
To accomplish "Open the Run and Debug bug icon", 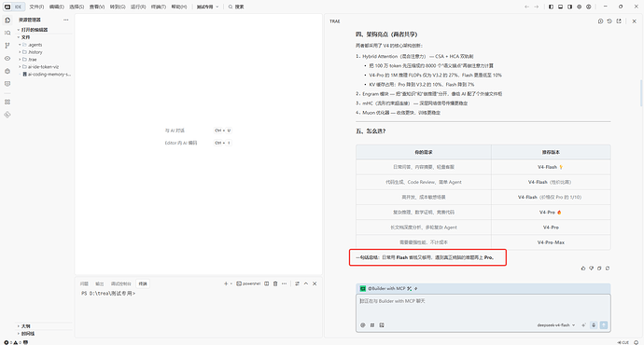I will coord(7,71).
